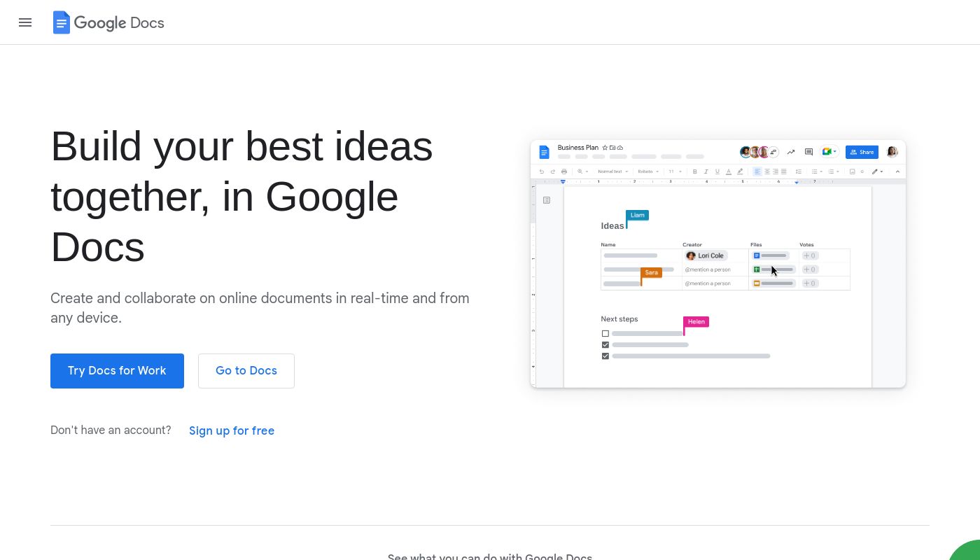Open the Google Meet call dropdown
Viewport: 980px width, 560px height.
[829, 152]
